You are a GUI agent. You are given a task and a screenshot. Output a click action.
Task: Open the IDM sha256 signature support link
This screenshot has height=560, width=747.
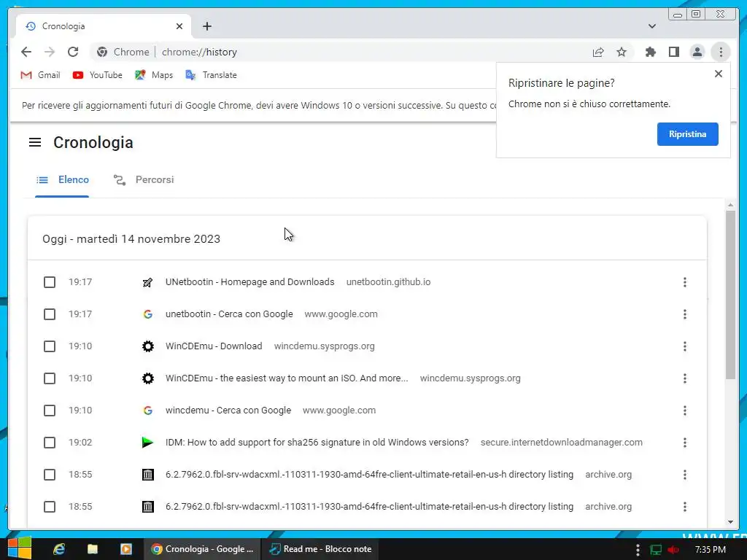point(317,443)
